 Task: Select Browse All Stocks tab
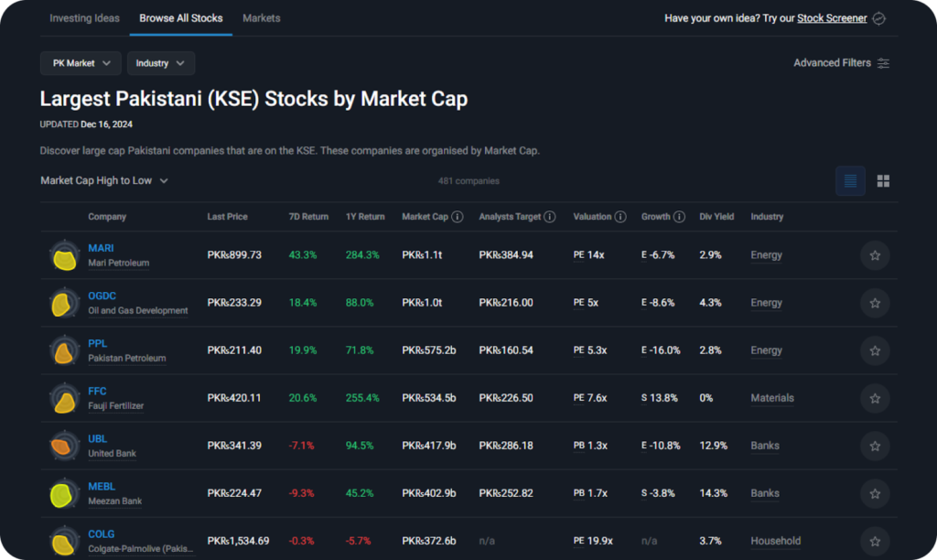click(x=181, y=18)
